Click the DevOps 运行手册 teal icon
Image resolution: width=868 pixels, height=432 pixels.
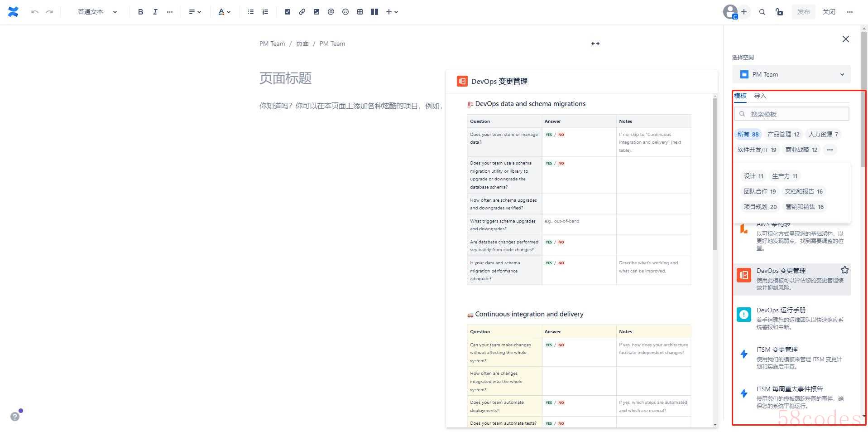click(x=743, y=314)
